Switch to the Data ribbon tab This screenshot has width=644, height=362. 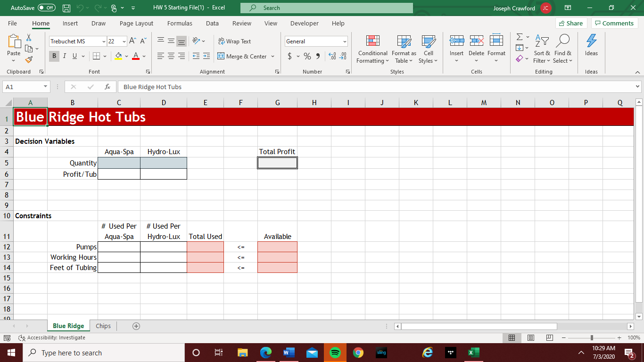tap(212, 23)
